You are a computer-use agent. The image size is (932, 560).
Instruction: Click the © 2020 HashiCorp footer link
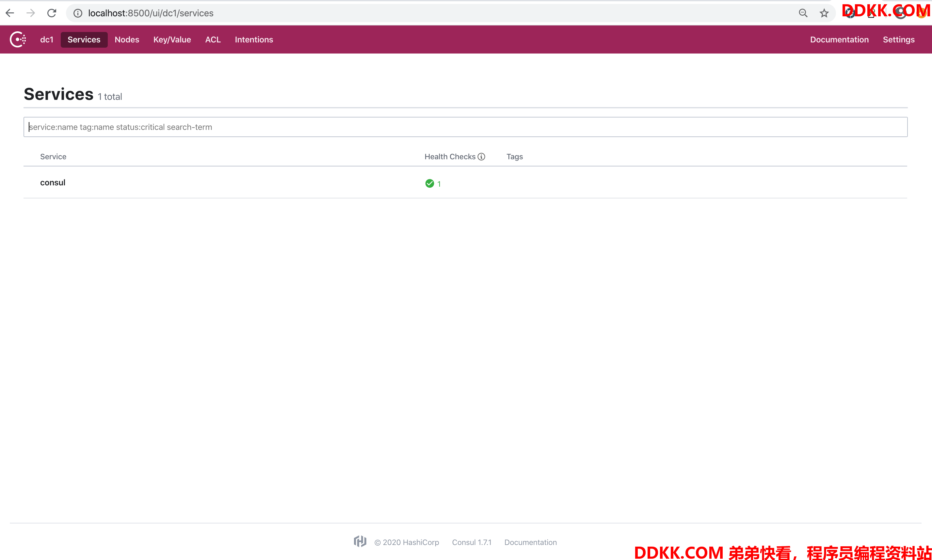click(x=406, y=542)
